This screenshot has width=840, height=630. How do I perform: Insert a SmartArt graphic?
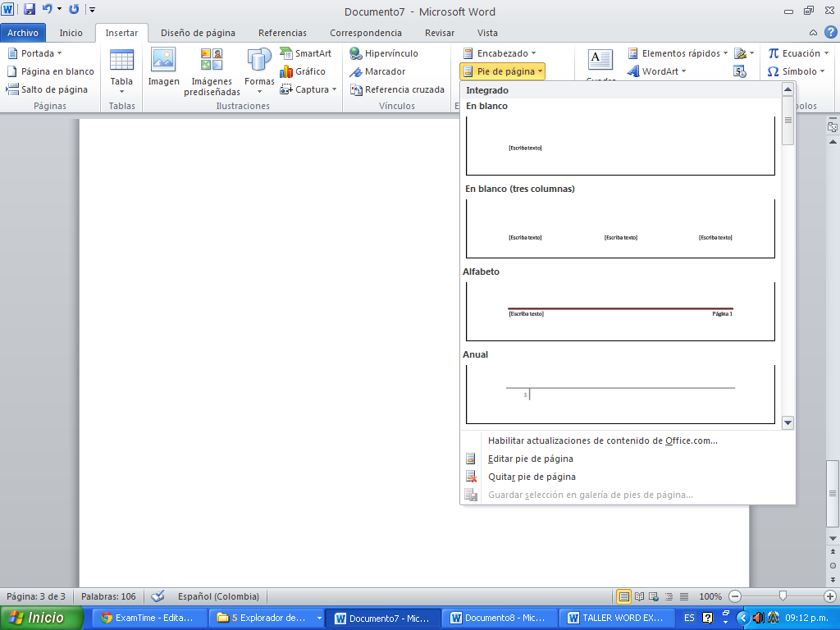coord(305,53)
